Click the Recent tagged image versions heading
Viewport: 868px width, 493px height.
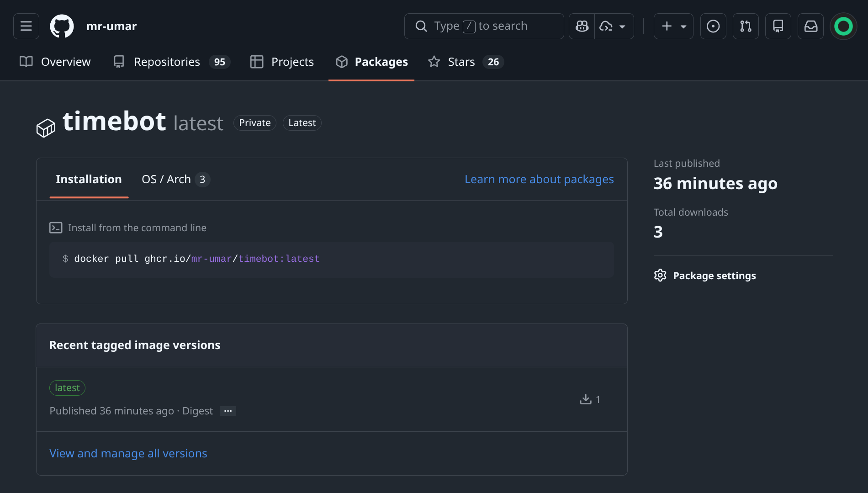[x=135, y=345]
